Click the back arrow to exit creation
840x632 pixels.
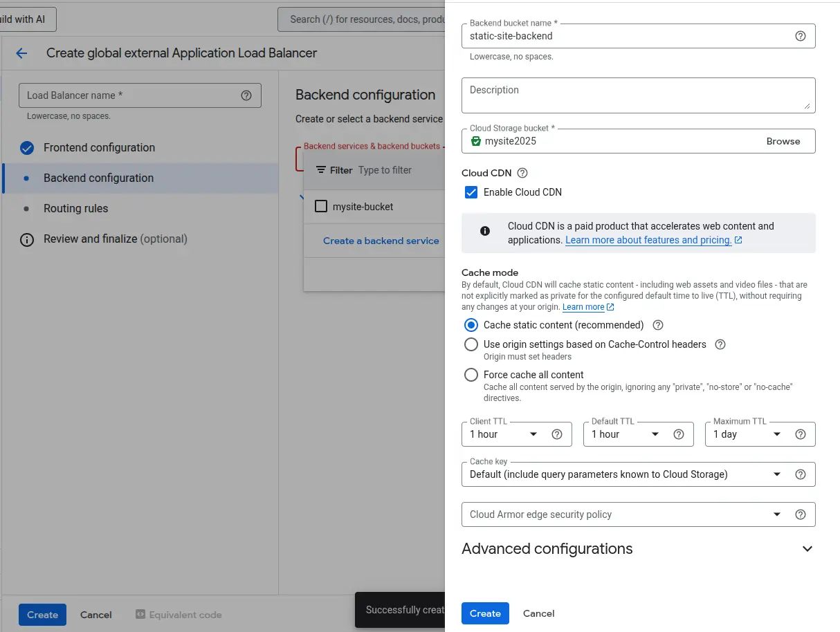click(21, 53)
